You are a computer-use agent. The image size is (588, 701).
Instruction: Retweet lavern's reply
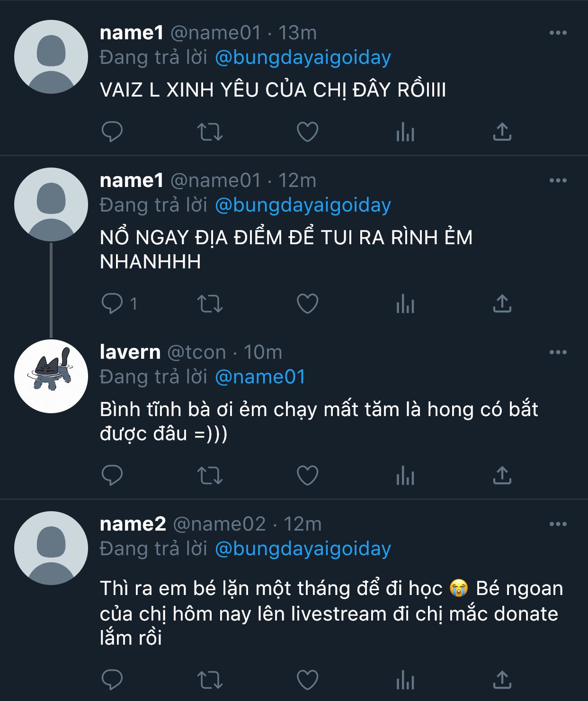(x=209, y=476)
